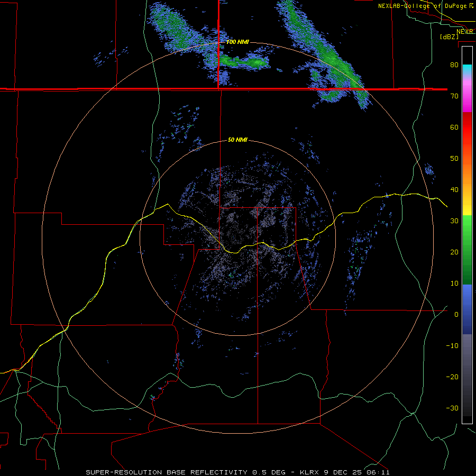Viewport: 476px width, 476px height.
Task: Click "SUPER-RESOLUTION BASE REFLECTIVITY" in the footer
Action: pyautogui.click(x=167, y=472)
